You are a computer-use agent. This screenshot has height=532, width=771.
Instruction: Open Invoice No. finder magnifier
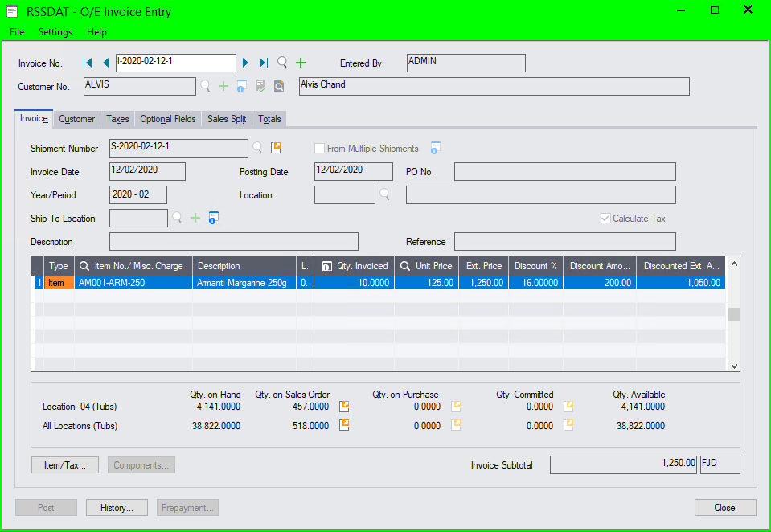tap(282, 63)
